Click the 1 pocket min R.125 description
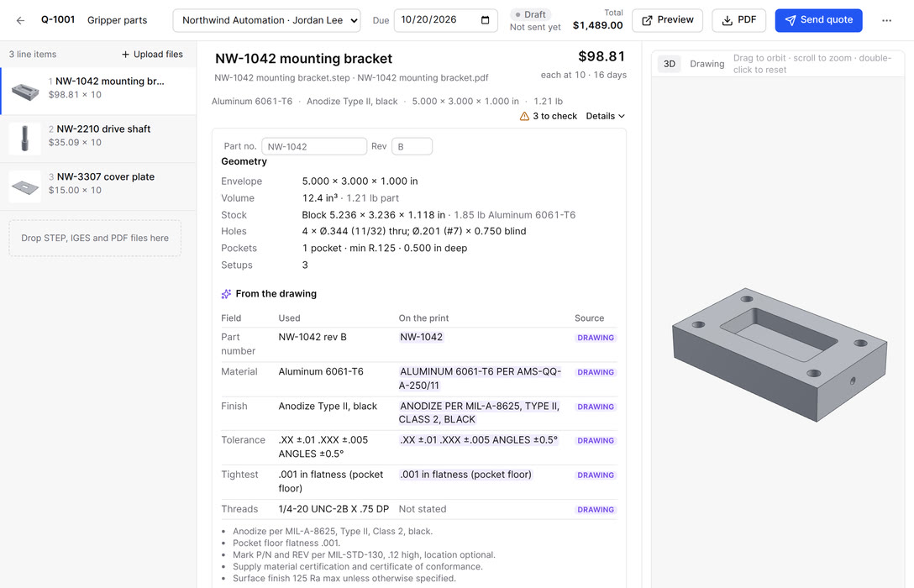The height and width of the screenshot is (588, 914). [385, 249]
